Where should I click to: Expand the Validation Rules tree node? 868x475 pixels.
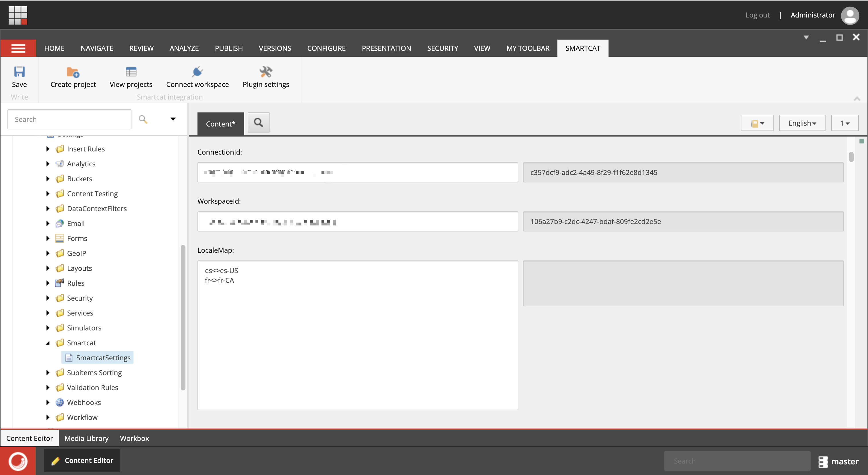coord(48,388)
